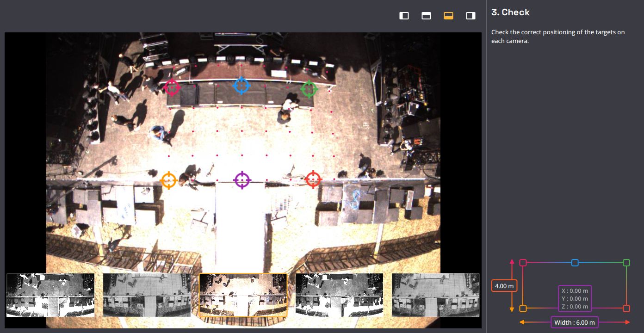Select the purple center crosshair target
644x333 pixels.
(242, 180)
